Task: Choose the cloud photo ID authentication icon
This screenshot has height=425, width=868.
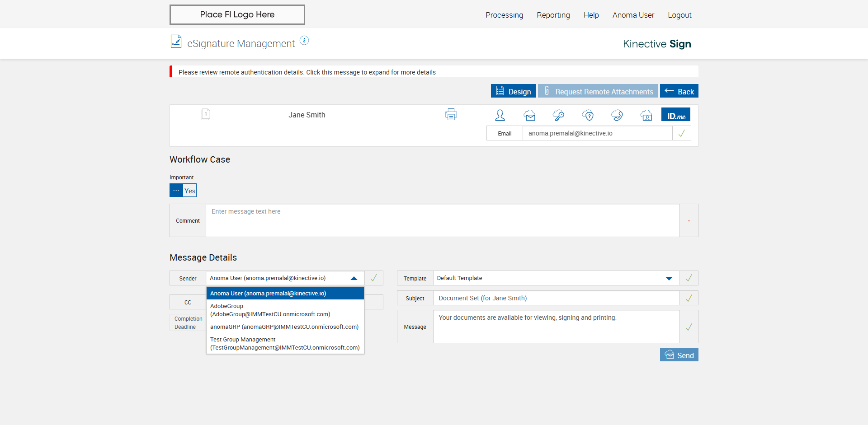Action: click(x=646, y=116)
